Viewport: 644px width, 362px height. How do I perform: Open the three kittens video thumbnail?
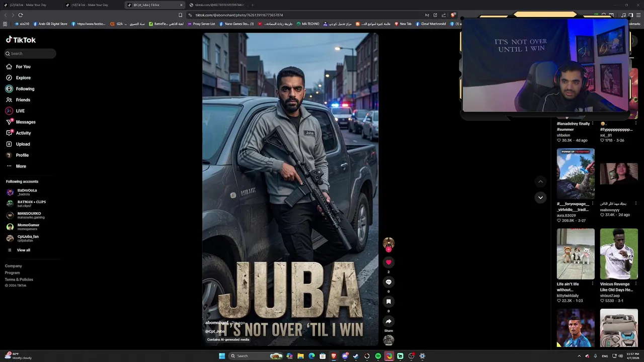pos(576,254)
